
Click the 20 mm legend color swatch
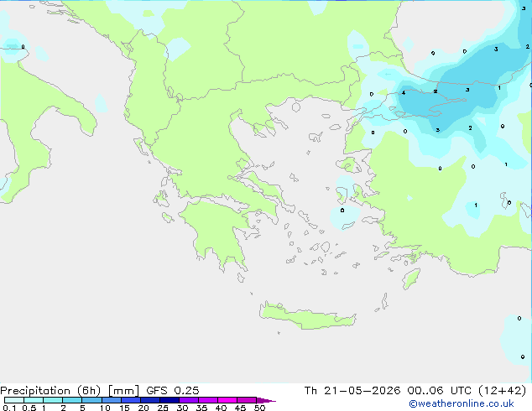click(x=149, y=400)
